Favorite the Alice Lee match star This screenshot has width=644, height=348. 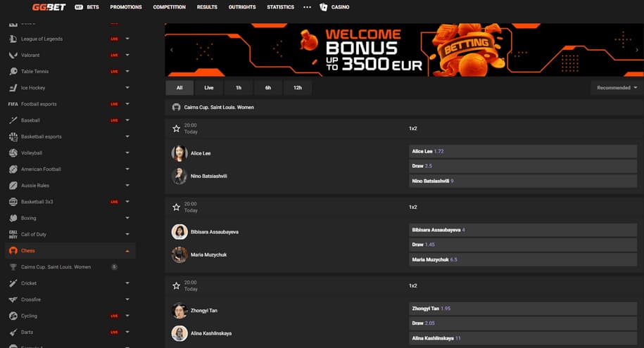pyautogui.click(x=176, y=129)
